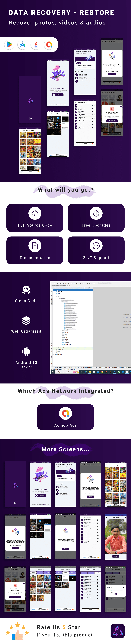
Task: Select the Full Source Code brackets icon
Action: coord(35,213)
